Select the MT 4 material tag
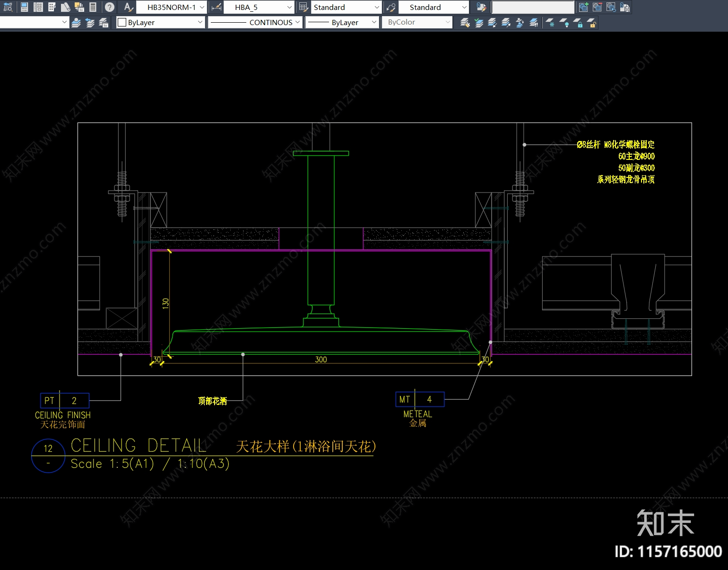The height and width of the screenshot is (570, 728). coord(420,399)
